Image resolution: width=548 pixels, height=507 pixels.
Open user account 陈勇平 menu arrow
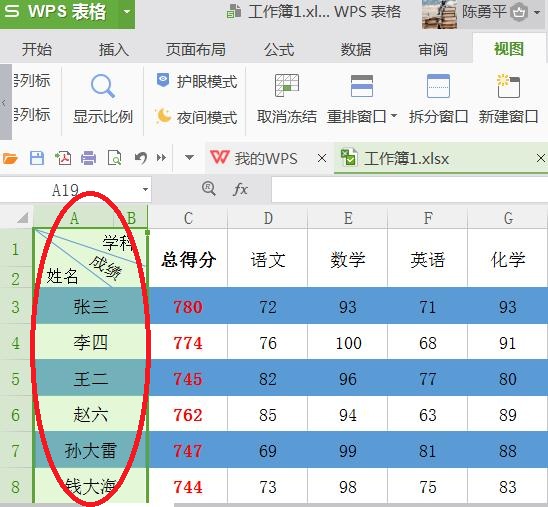[x=537, y=13]
